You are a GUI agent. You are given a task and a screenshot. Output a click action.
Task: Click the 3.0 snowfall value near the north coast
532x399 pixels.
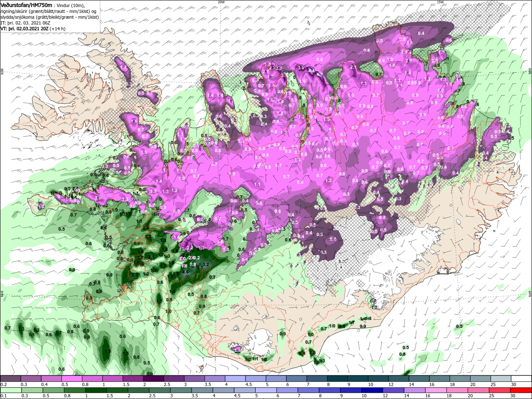(301, 68)
